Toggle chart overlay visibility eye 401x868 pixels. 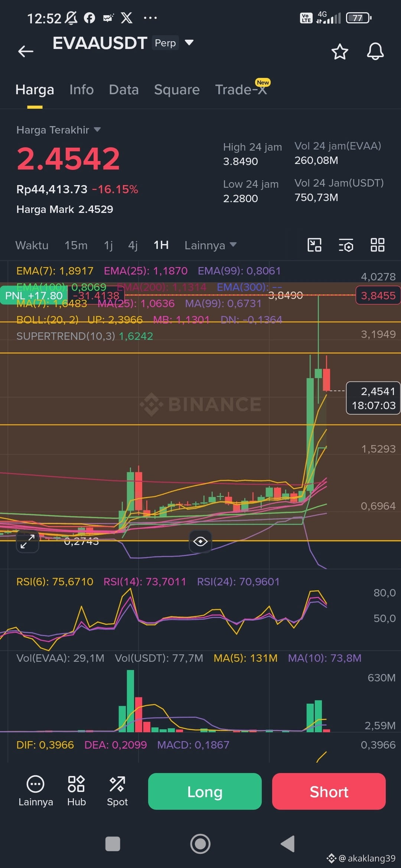click(200, 542)
